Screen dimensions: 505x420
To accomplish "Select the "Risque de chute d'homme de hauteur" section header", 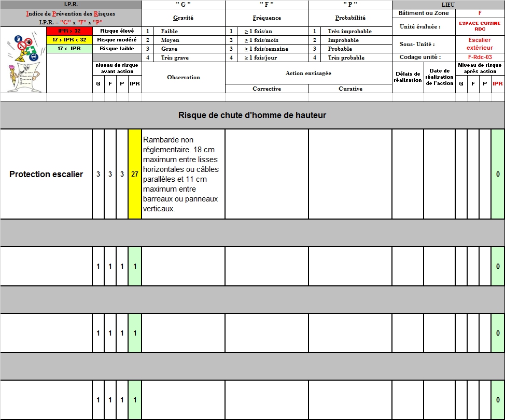I will 252,115.
